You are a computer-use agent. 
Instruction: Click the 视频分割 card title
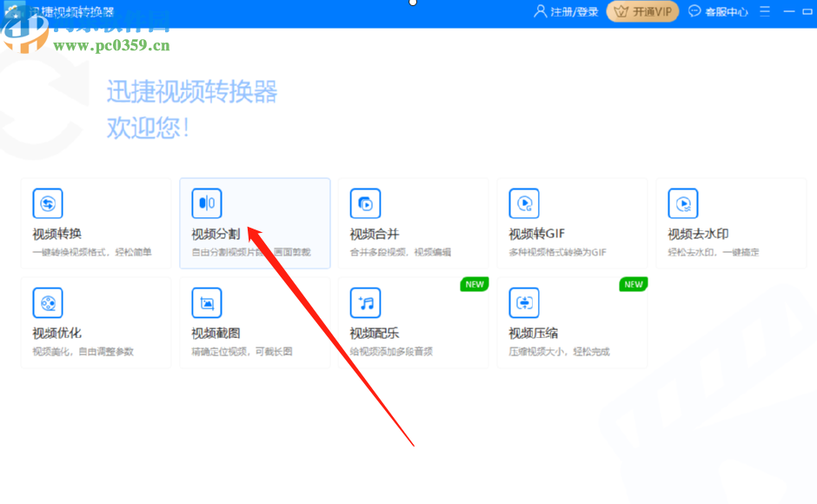[216, 234]
